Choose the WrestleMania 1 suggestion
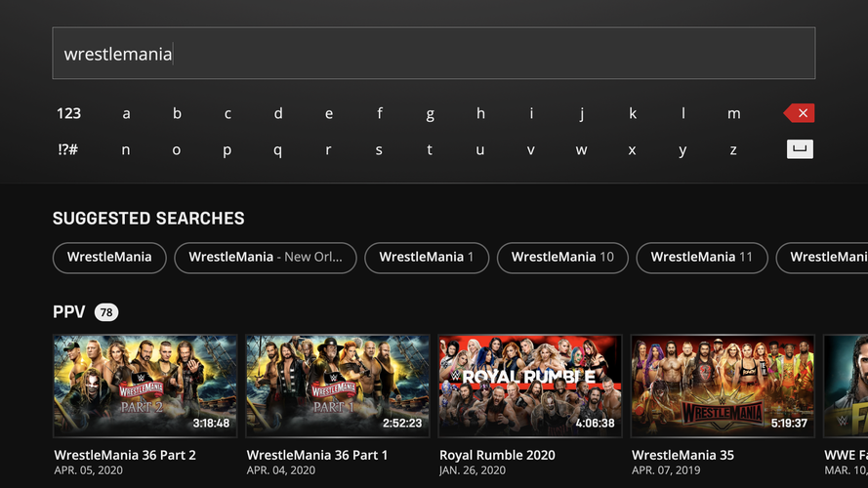 [427, 258]
